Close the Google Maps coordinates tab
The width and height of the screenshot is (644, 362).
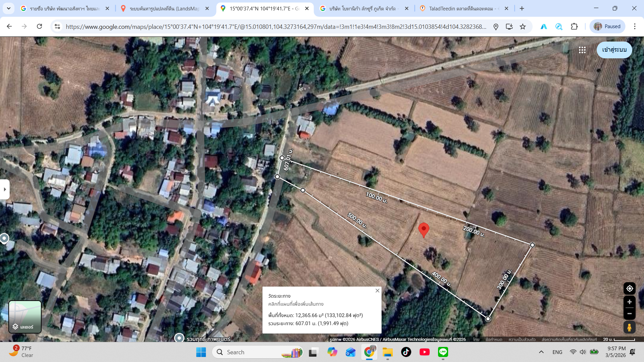click(x=307, y=8)
